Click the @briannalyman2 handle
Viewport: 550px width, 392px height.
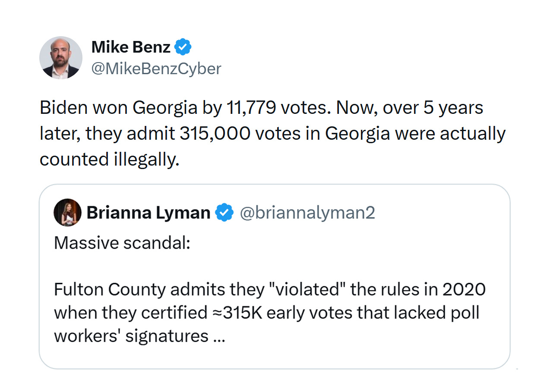[307, 213]
